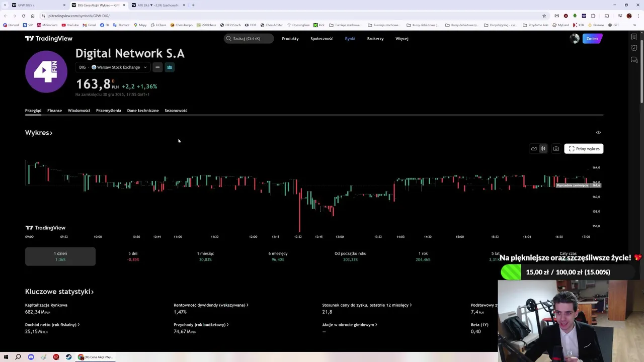Reload the page

click(x=24, y=16)
